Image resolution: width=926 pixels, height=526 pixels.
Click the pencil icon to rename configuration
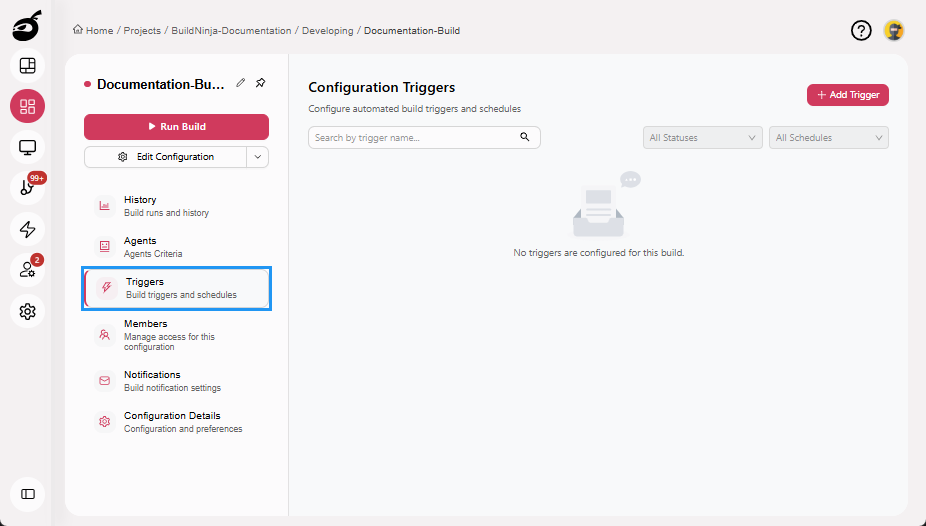(x=241, y=83)
